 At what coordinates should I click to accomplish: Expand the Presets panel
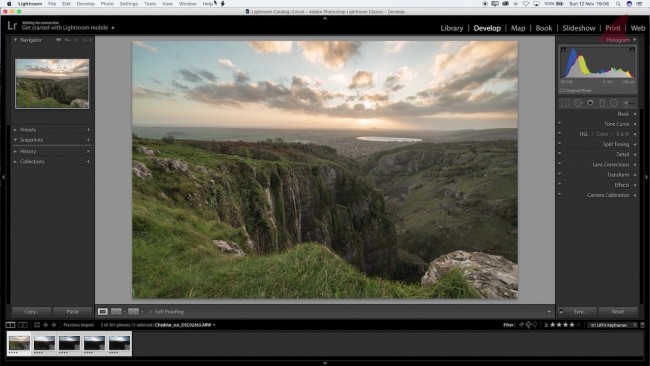(x=15, y=130)
